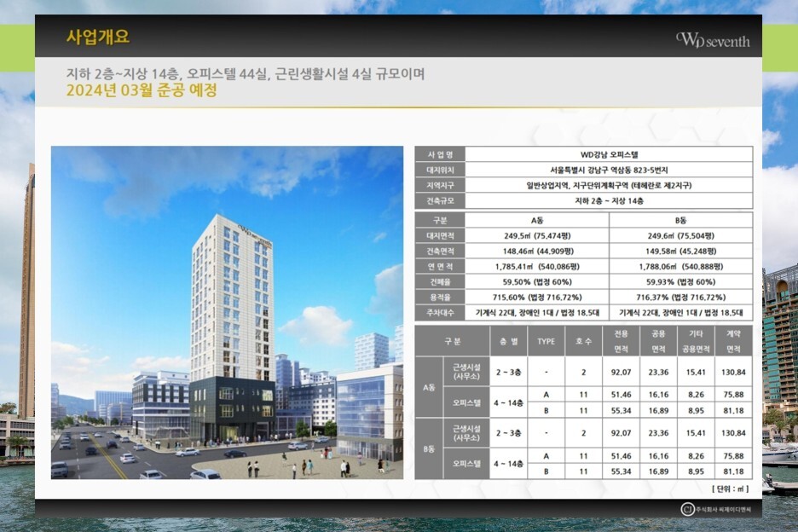Click '2024년 03월 준공 예정' text
Image resolution: width=798 pixels, height=532 pixels.
click(x=142, y=90)
